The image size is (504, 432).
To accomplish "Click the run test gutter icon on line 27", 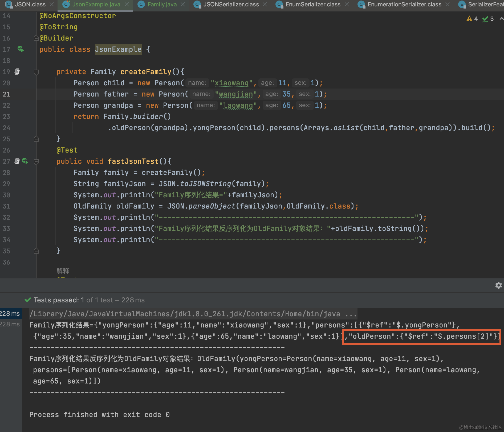I will (25, 161).
